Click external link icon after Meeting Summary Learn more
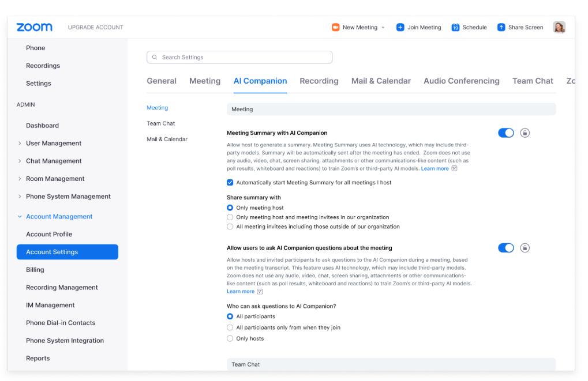This screenshot has height=381, width=588. coord(454,168)
